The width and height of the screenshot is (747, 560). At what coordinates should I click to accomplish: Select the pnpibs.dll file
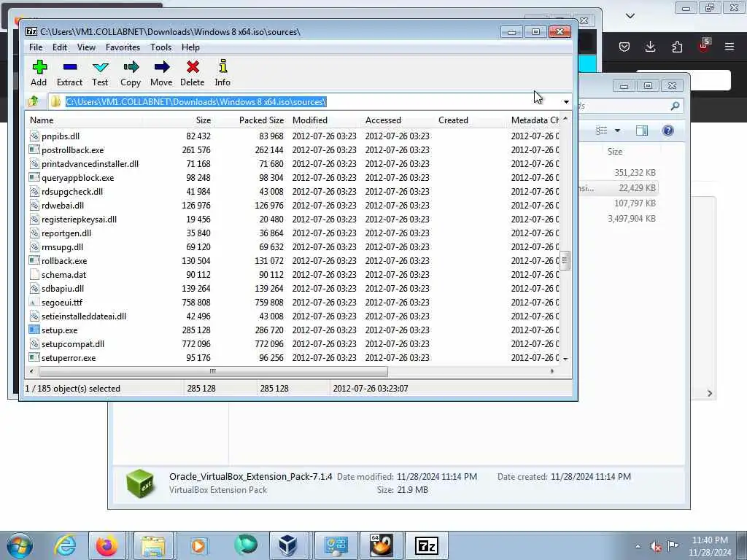coord(60,136)
